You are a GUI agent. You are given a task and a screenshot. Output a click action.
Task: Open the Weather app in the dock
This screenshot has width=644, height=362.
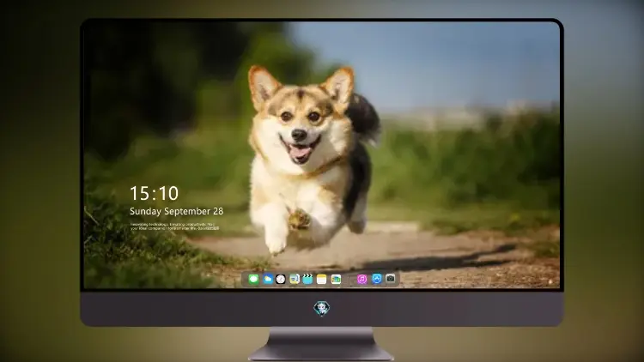tap(267, 280)
